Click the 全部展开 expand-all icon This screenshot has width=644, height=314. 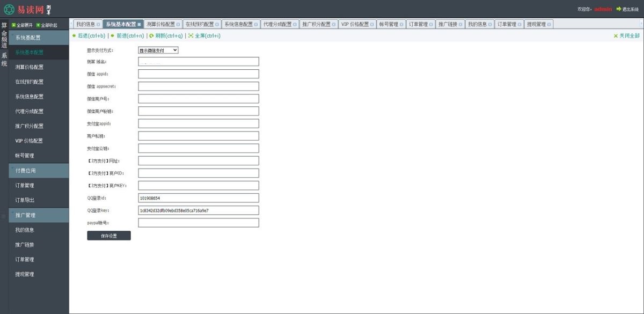14,25
